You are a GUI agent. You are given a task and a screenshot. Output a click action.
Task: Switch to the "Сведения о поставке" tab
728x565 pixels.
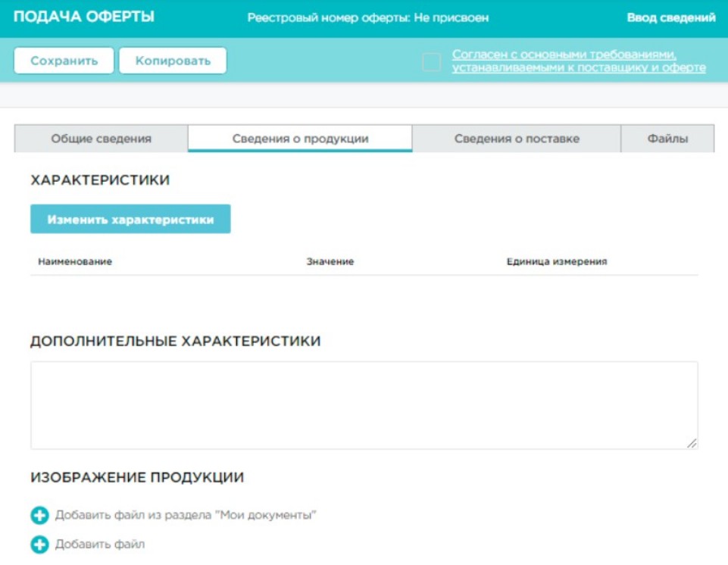tap(517, 139)
